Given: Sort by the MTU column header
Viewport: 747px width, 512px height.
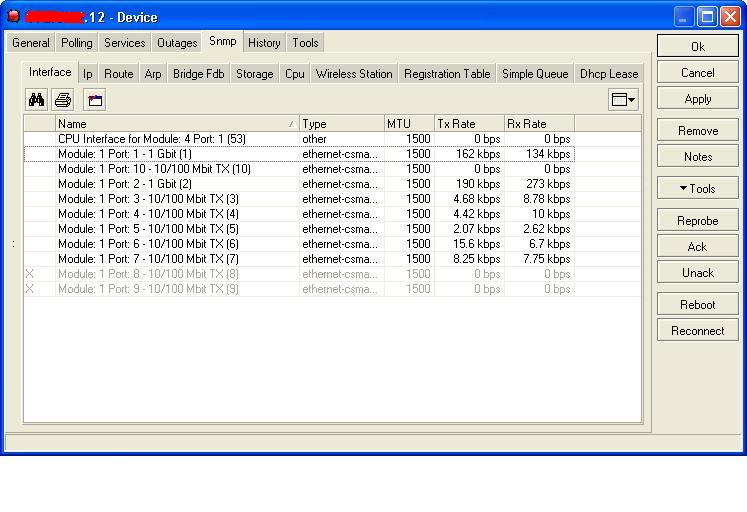Looking at the screenshot, I should [409, 124].
